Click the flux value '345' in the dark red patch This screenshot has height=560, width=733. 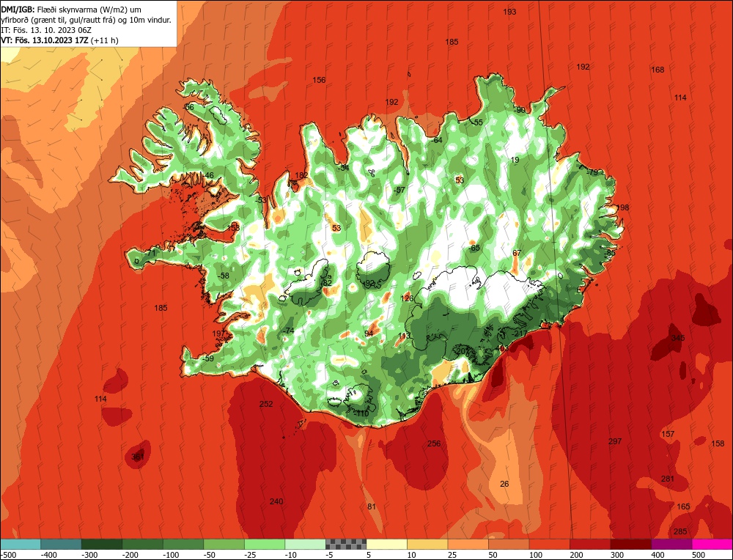pos(678,338)
